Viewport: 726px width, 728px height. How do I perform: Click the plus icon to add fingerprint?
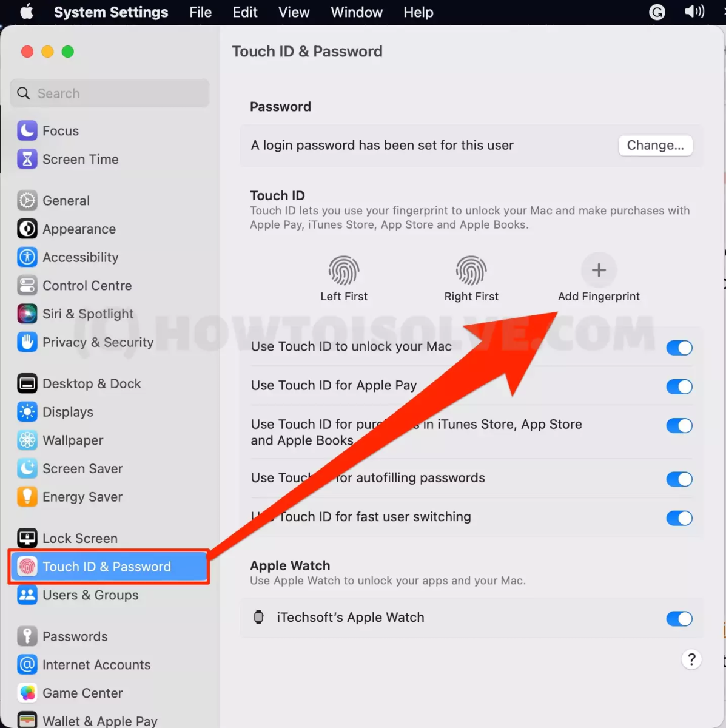[x=599, y=270]
